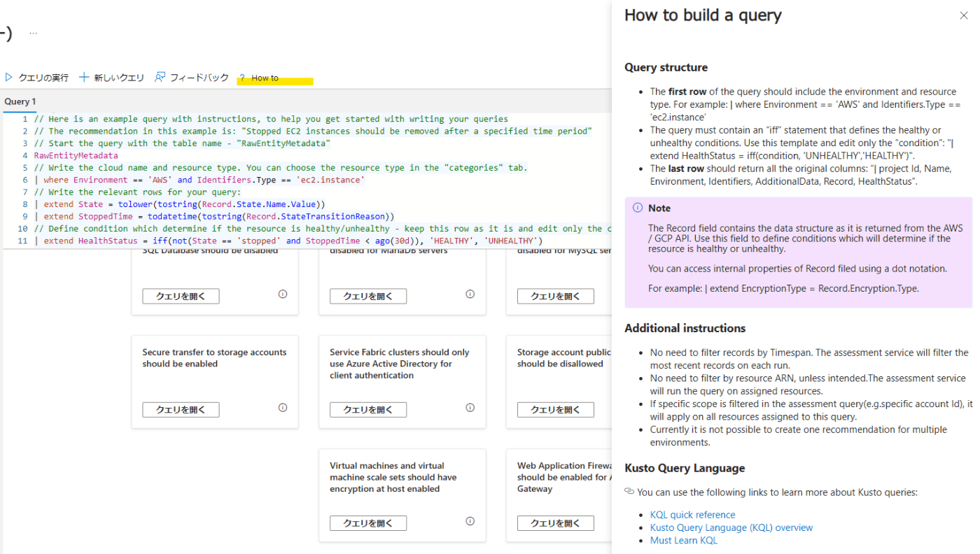The height and width of the screenshot is (554, 980).
Task: Click the Query structure heading
Action: pyautogui.click(x=666, y=67)
